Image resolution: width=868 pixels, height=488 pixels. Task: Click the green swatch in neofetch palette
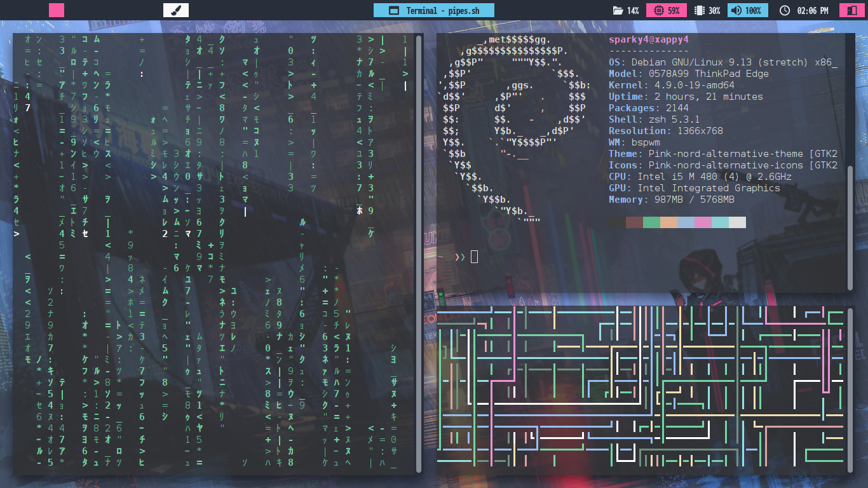(x=651, y=222)
